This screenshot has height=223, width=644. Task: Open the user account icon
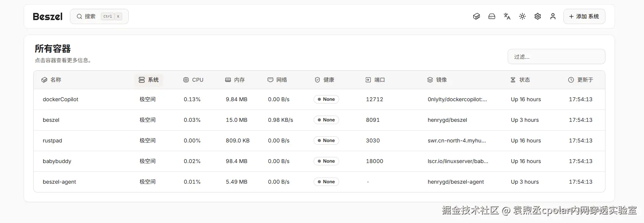pos(553,16)
